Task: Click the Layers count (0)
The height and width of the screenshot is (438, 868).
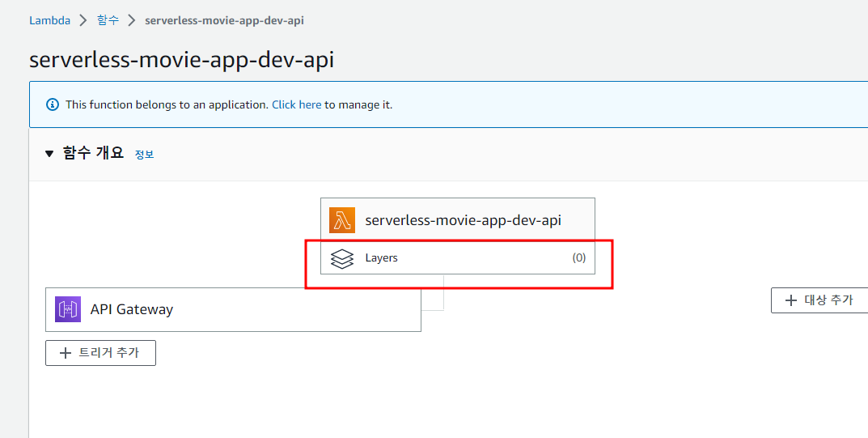Action: click(579, 257)
